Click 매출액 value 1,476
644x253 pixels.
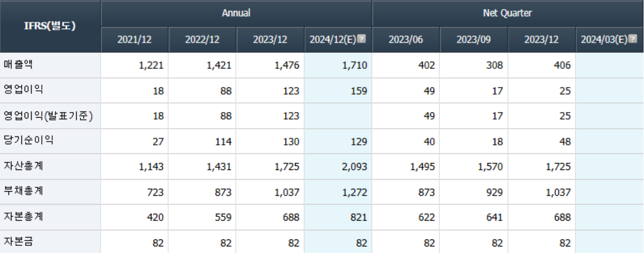tap(287, 66)
